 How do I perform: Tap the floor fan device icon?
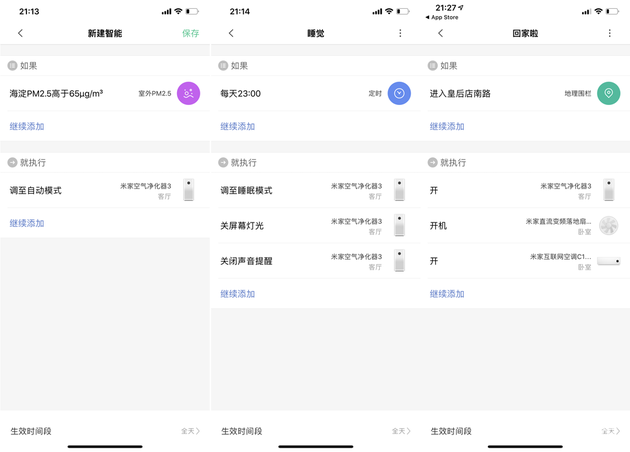pyautogui.click(x=608, y=226)
